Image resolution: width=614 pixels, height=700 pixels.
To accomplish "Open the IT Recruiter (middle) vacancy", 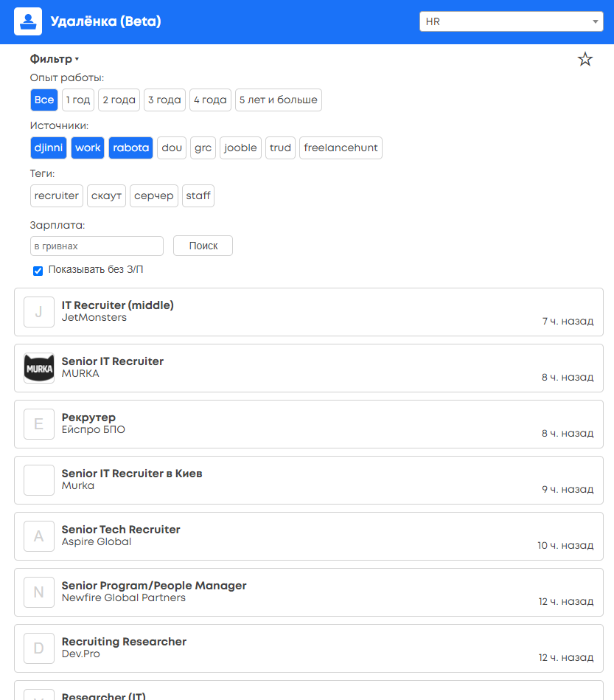I will [309, 312].
